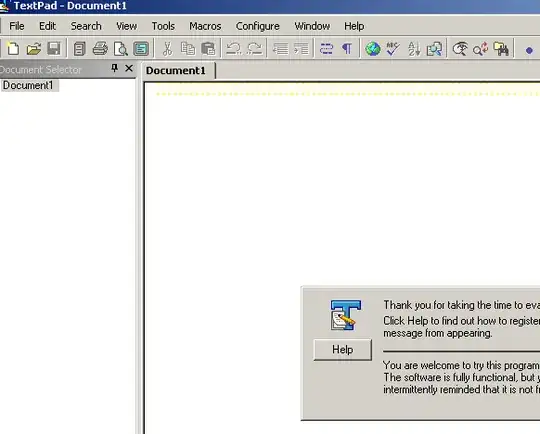
Task: Click the TextPad logo in evaluation dialog
Action: coord(346,315)
